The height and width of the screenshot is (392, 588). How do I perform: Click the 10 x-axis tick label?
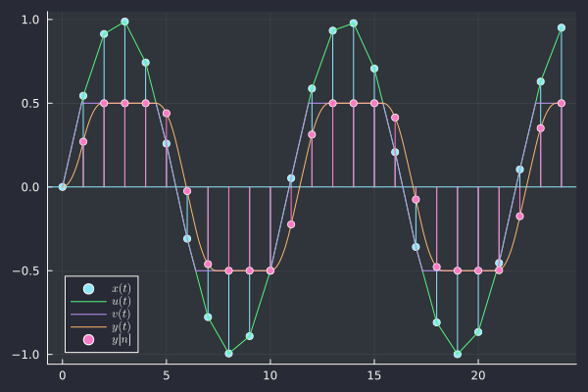pos(270,375)
